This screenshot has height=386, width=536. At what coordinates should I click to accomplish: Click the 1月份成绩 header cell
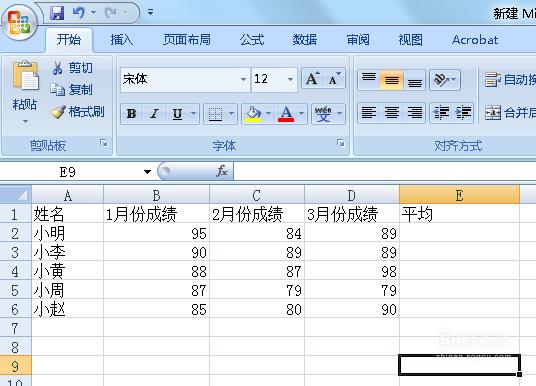tap(156, 214)
